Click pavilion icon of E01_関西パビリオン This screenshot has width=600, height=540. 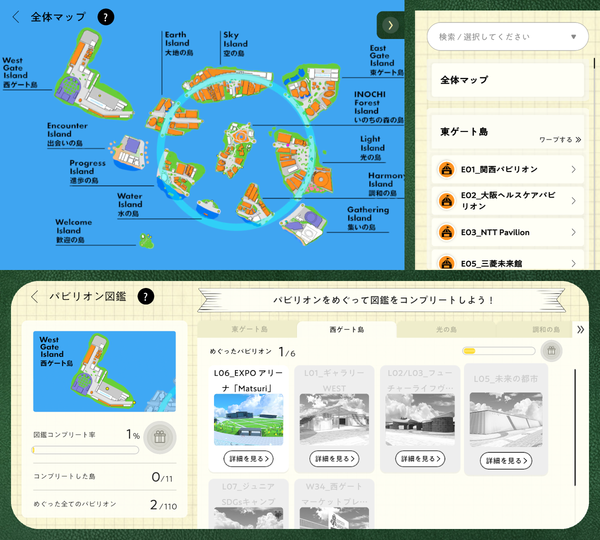[446, 169]
